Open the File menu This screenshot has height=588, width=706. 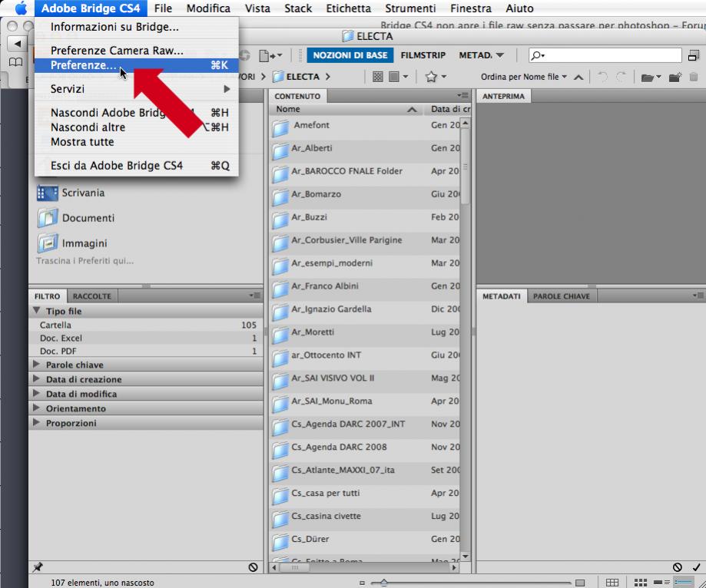[x=163, y=8]
